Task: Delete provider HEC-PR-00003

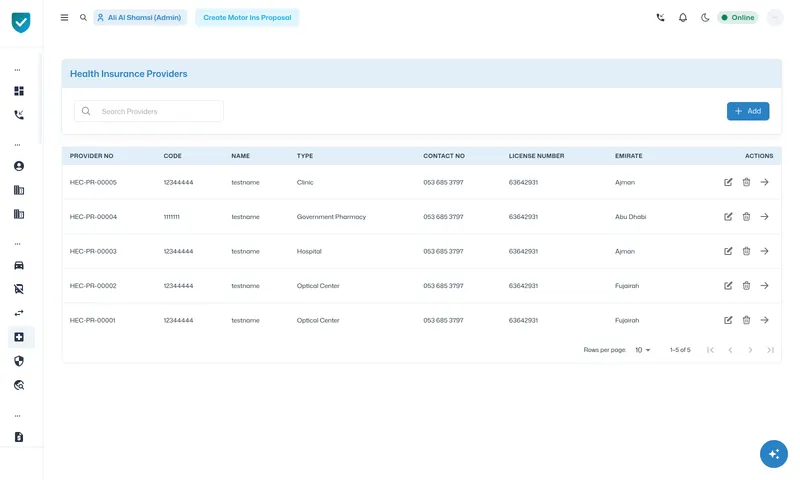Action: pyautogui.click(x=746, y=251)
